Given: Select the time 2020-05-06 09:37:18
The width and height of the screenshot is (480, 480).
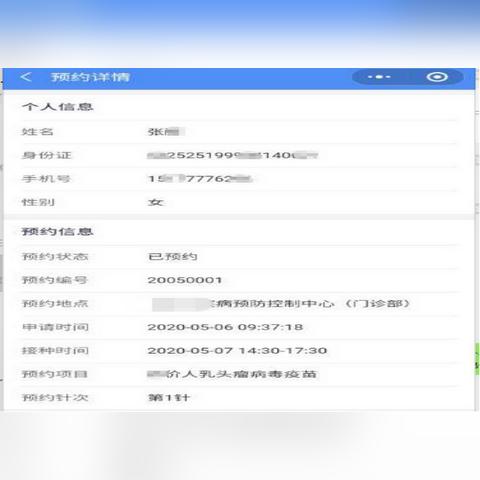Looking at the screenshot, I should tap(226, 327).
